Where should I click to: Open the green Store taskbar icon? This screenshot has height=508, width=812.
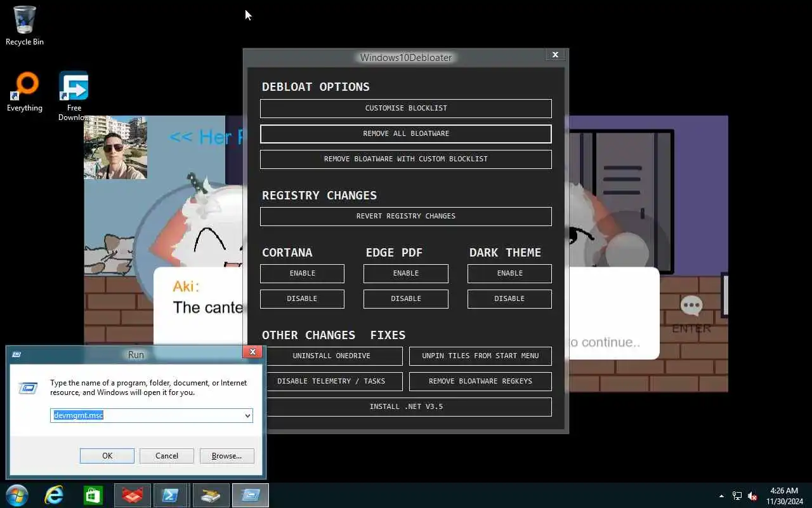[93, 495]
